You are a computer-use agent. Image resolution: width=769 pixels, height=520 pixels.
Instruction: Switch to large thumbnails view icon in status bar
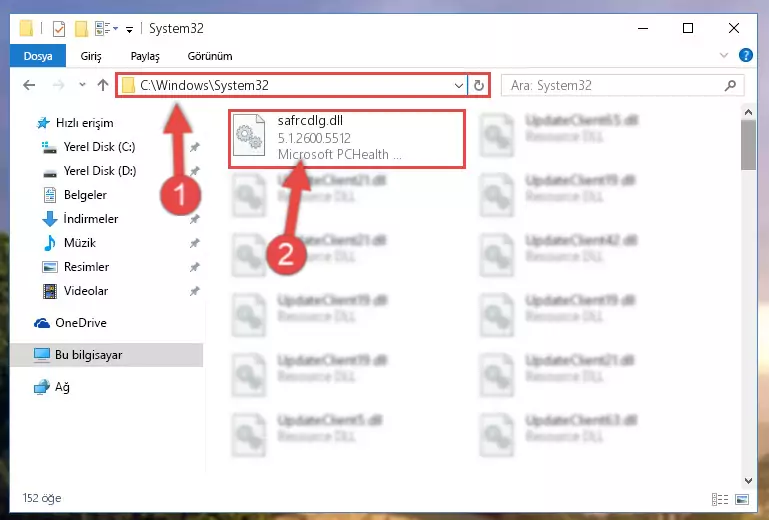pyautogui.click(x=742, y=499)
